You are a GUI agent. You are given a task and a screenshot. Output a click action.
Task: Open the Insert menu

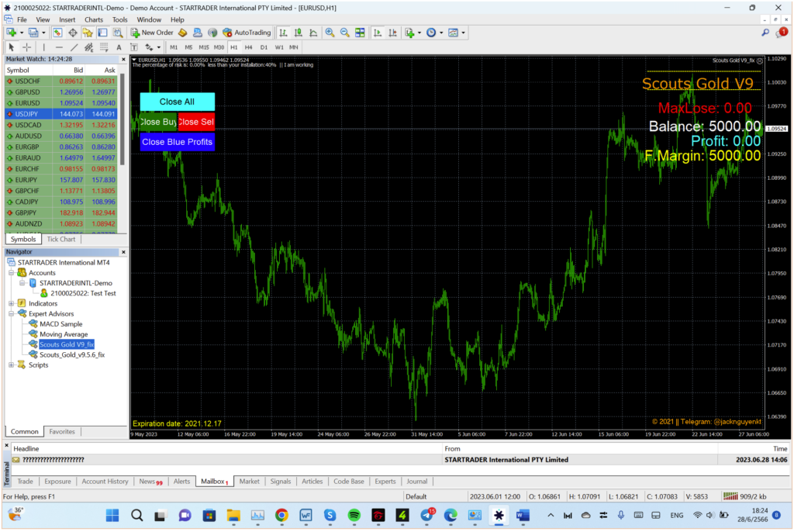tap(67, 19)
